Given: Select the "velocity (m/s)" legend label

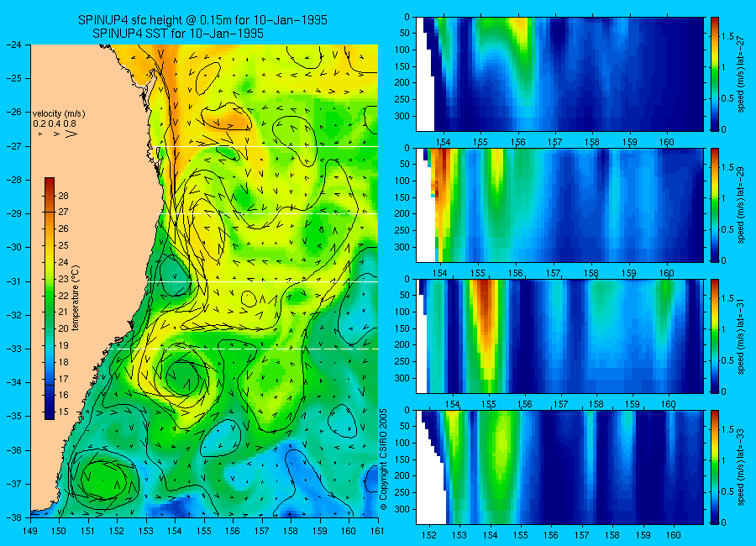Looking at the screenshot, I should coord(59,114).
